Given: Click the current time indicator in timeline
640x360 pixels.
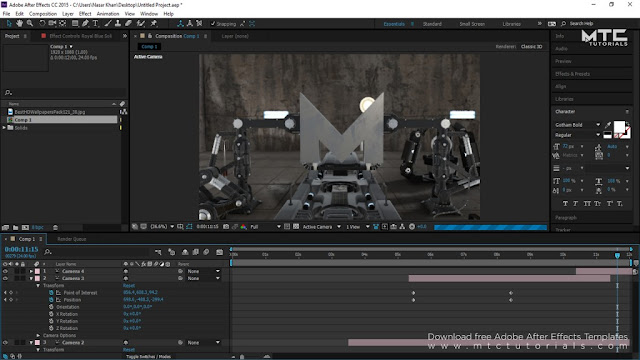Looking at the screenshot, I should point(617,255).
